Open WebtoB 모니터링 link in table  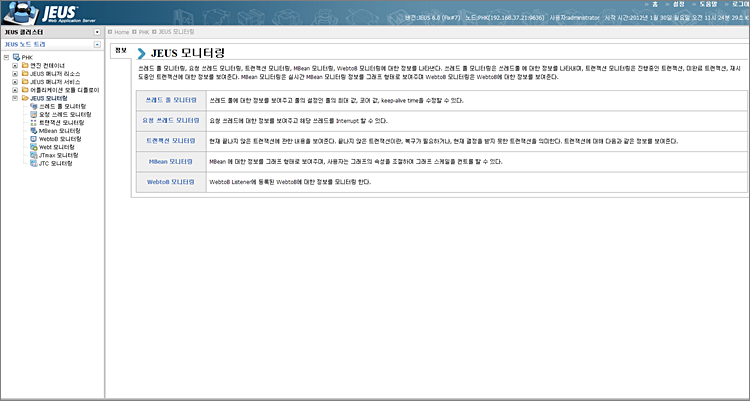click(171, 182)
